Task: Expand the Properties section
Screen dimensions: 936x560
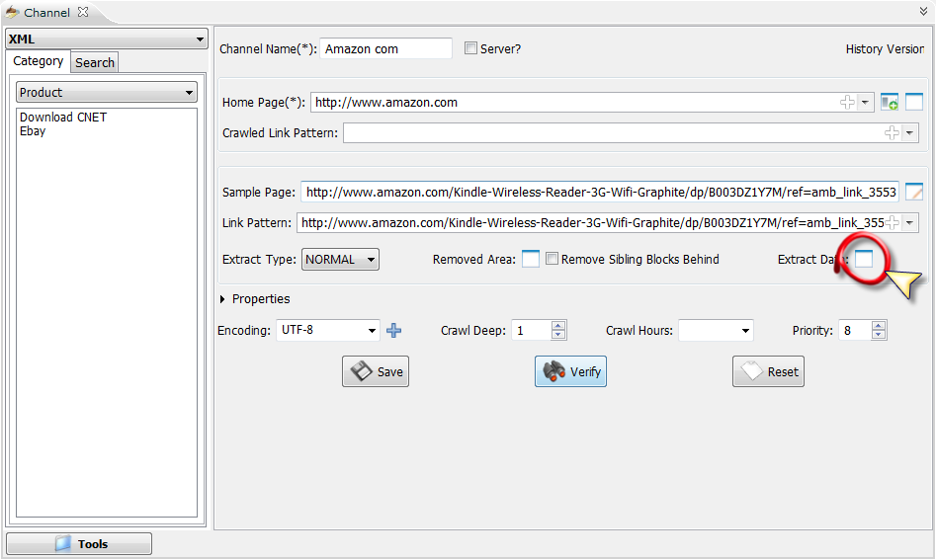Action: (x=223, y=299)
